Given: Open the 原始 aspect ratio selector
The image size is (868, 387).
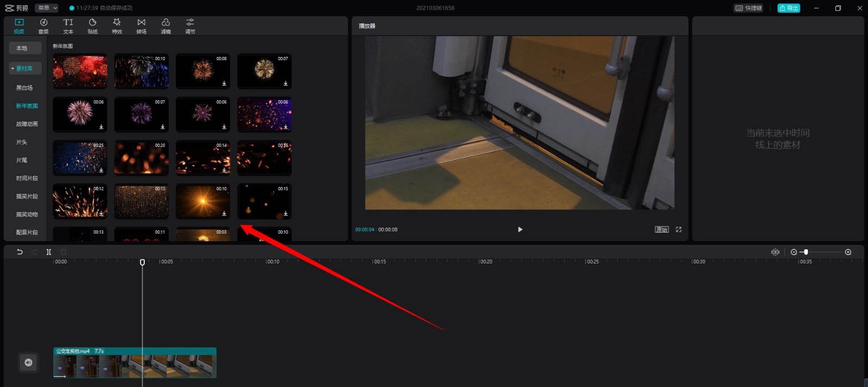Looking at the screenshot, I should (x=661, y=230).
